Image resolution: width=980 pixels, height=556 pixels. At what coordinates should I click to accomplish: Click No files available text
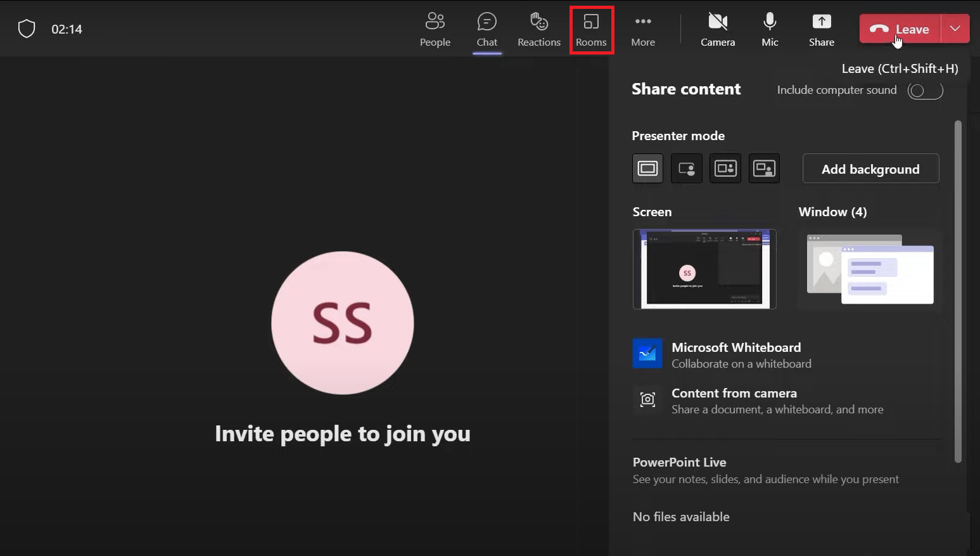click(x=681, y=517)
